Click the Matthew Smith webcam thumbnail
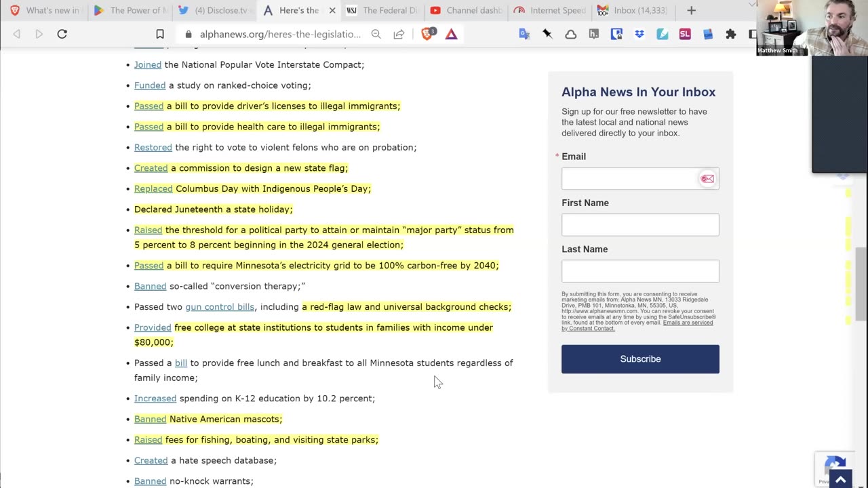Screen dimensions: 868x488 (x=812, y=28)
